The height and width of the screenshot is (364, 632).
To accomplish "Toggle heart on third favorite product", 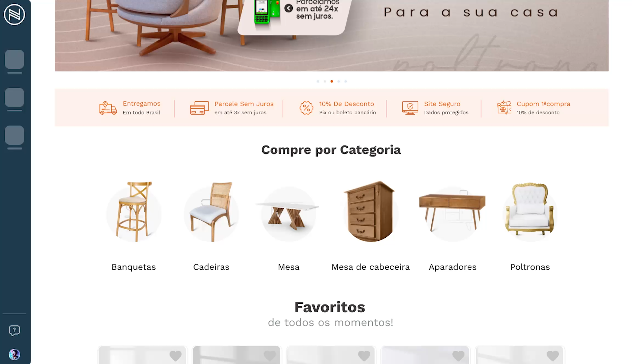I will click(x=364, y=356).
